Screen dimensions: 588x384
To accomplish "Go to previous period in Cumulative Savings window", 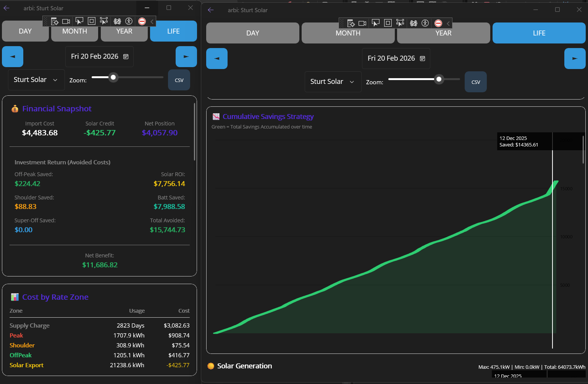I will coord(217,58).
